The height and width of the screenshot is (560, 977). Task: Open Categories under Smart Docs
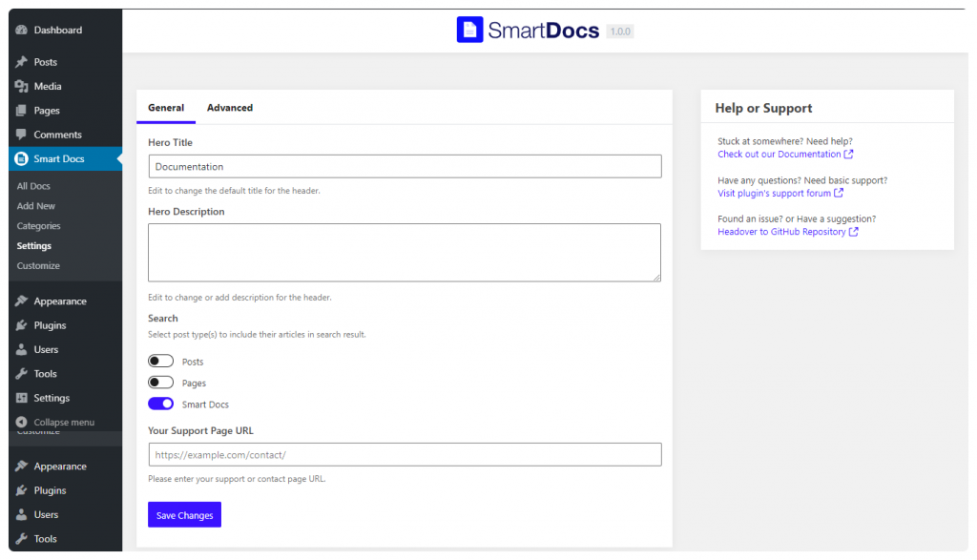[x=38, y=226]
